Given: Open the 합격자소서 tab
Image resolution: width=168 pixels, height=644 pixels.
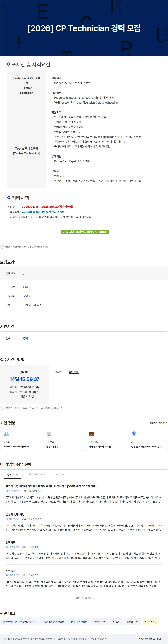Looking at the screenshot, I should click(13, 475).
